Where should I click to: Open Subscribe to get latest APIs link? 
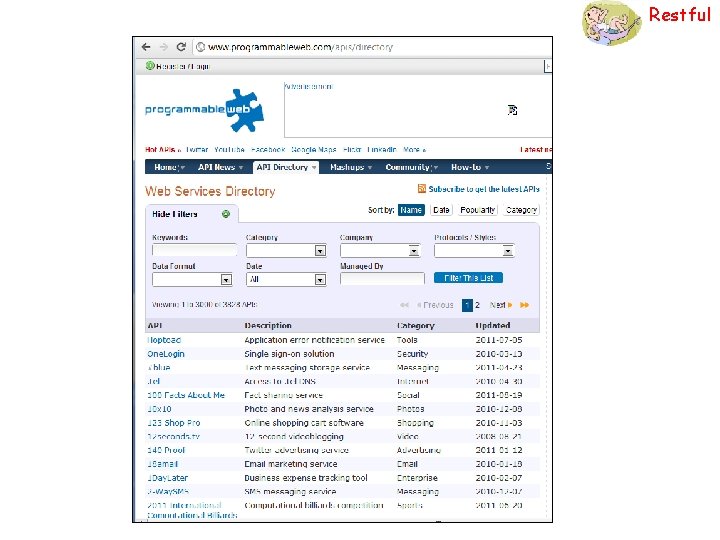484,189
